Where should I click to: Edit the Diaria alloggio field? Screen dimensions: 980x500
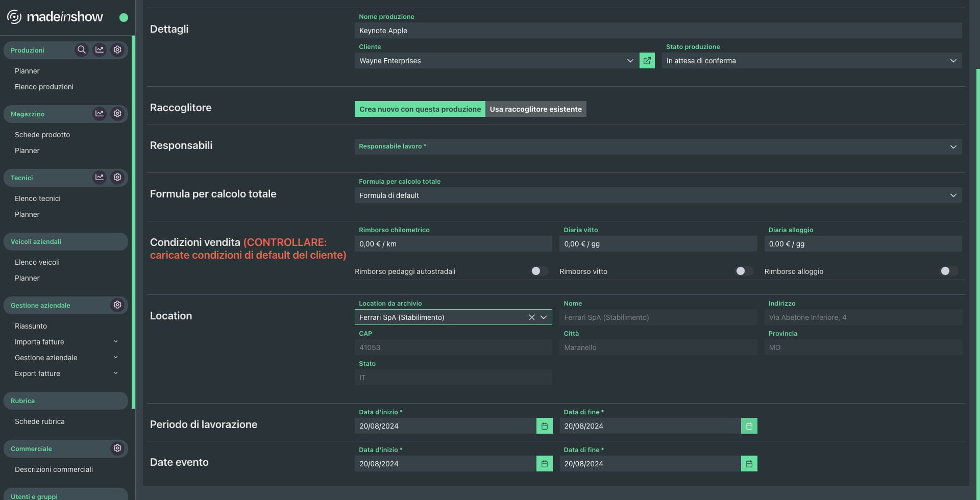[863, 244]
